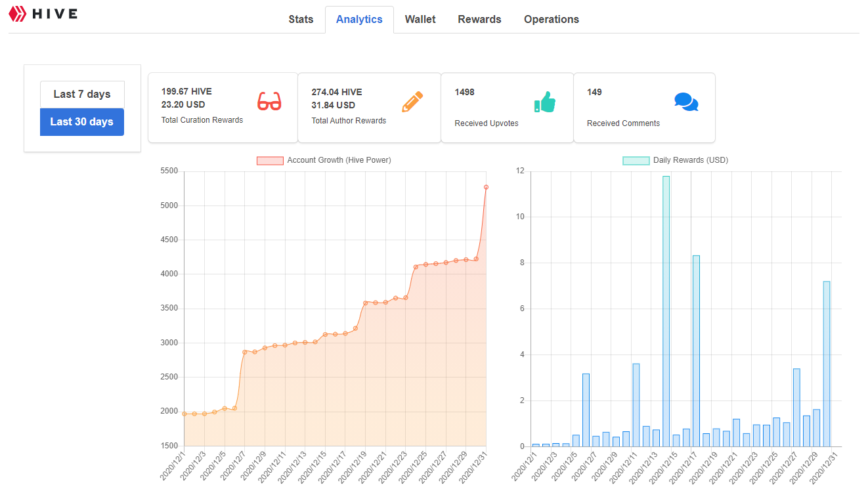The image size is (868, 495).
Task: Toggle the Account Growth legend swatch
Action: 270,160
